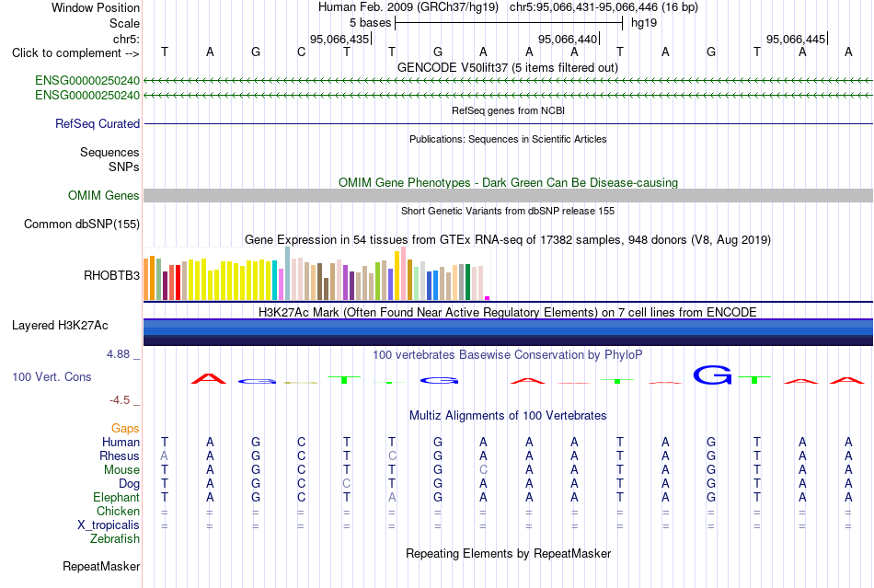Viewport: 874px width, 588px height.
Task: Click the Layered H3K27Ac track label
Action: coord(60,326)
